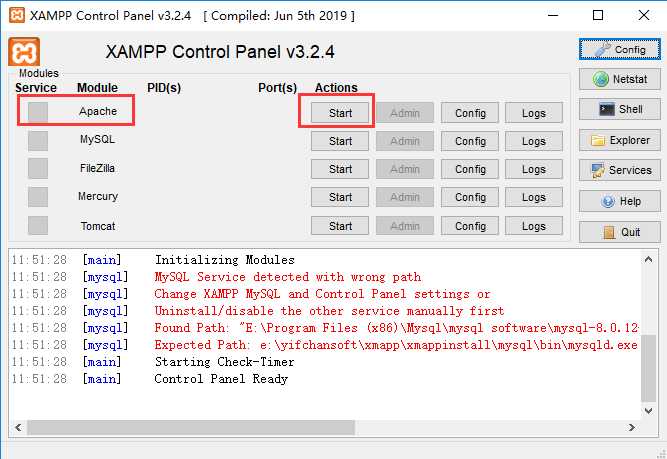Screen dimensions: 667x459
Task: Start the Apache module
Action: point(340,113)
